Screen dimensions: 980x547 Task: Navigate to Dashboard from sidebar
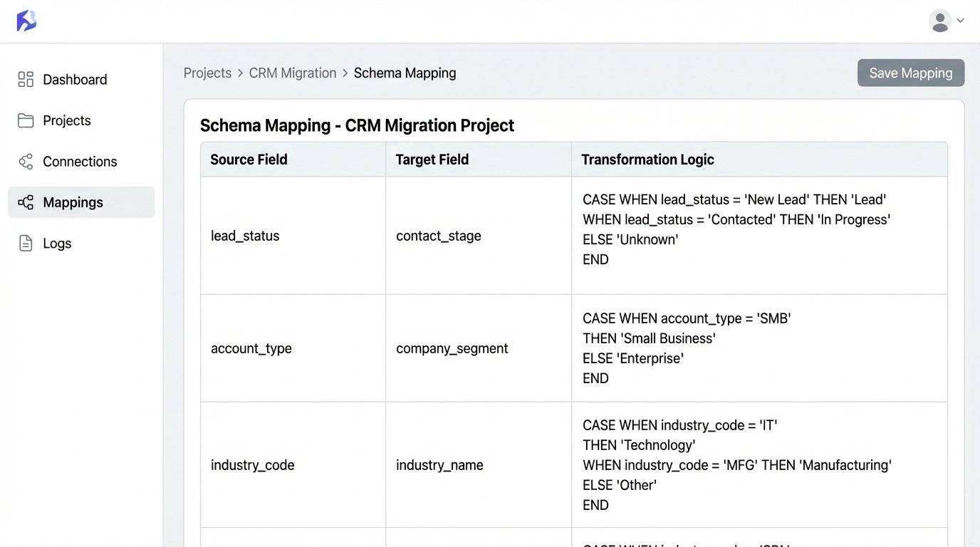click(x=75, y=79)
